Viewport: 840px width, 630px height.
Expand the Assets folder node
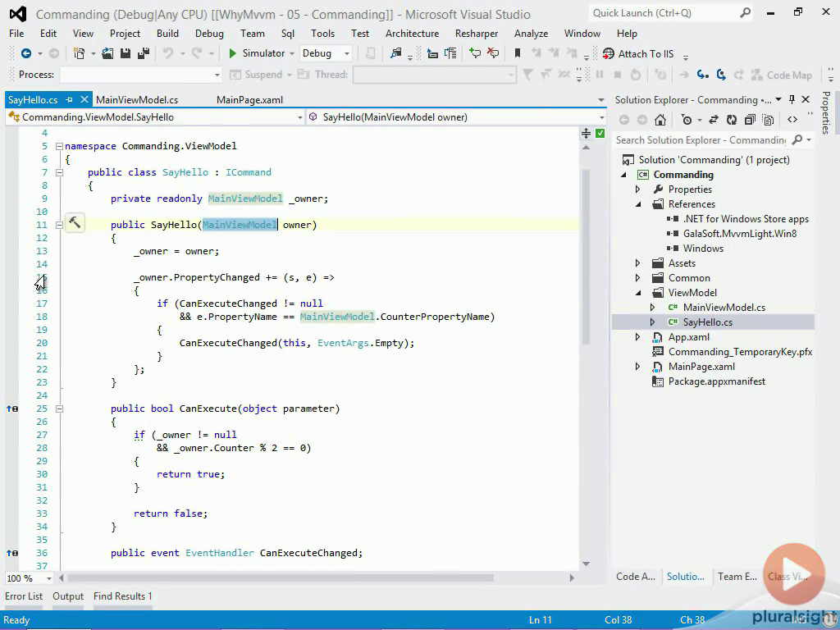(637, 263)
